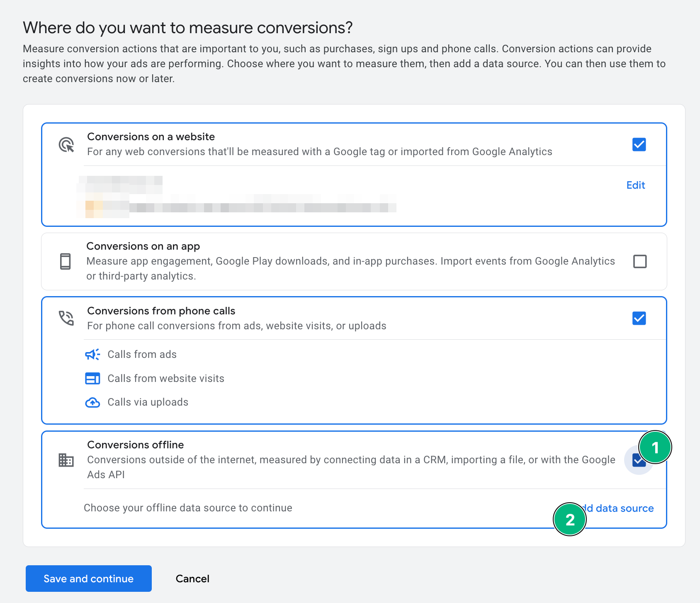This screenshot has height=603, width=700.
Task: Select the megaphone icon for Calls from ads
Action: pos(92,355)
